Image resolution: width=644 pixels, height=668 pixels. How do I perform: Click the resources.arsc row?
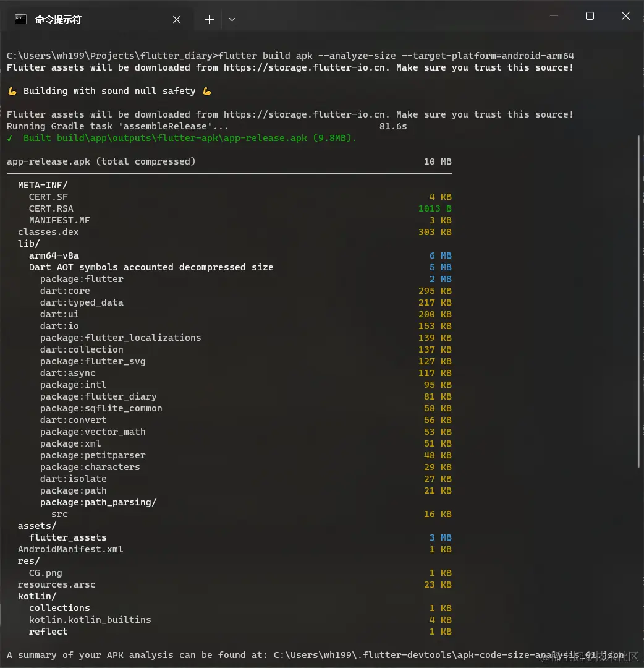[234, 584]
